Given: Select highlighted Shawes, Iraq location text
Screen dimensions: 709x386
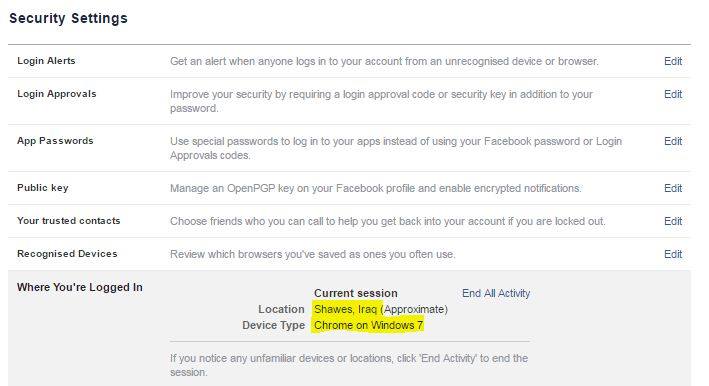Looking at the screenshot, I should tap(345, 309).
